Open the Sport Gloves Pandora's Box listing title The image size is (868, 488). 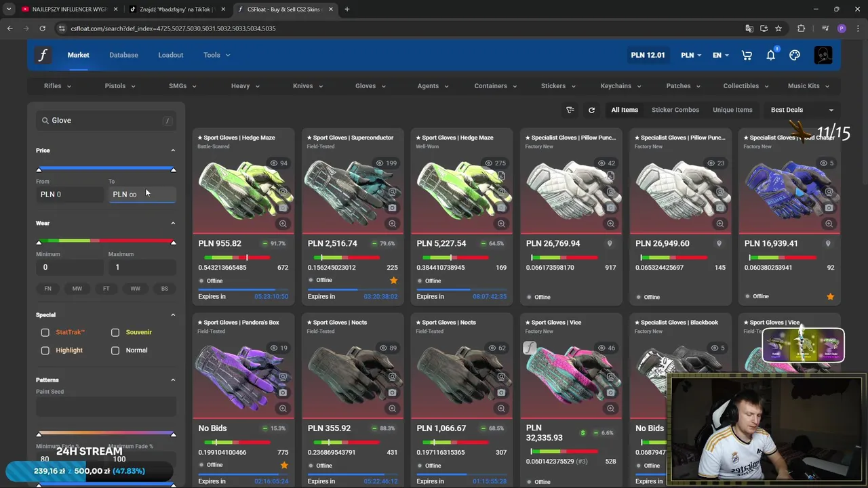click(239, 323)
